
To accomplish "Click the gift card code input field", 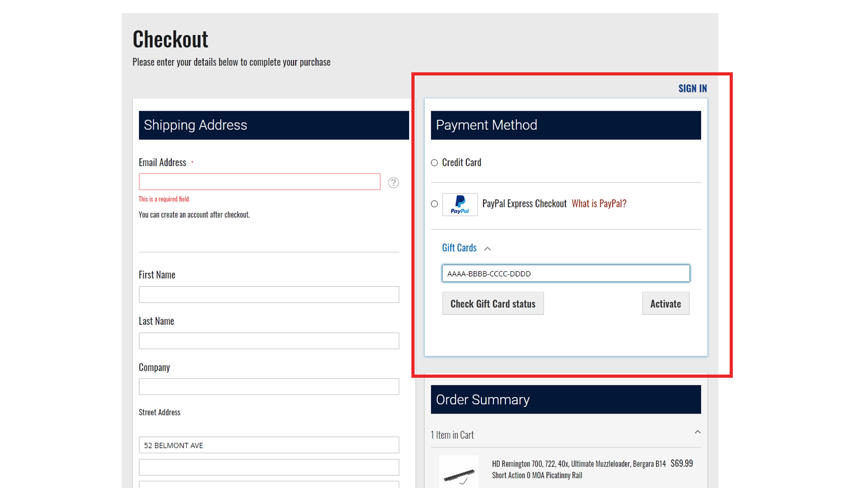I will (x=566, y=273).
